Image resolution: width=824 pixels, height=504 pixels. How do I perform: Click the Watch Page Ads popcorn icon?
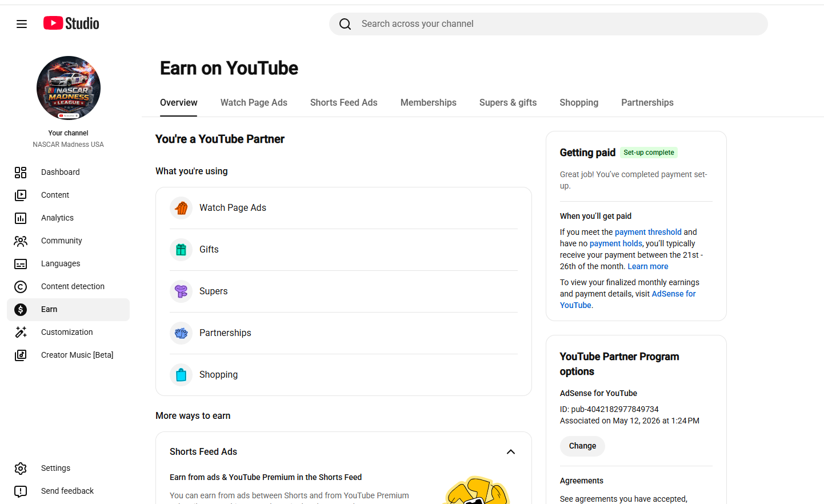tap(181, 208)
